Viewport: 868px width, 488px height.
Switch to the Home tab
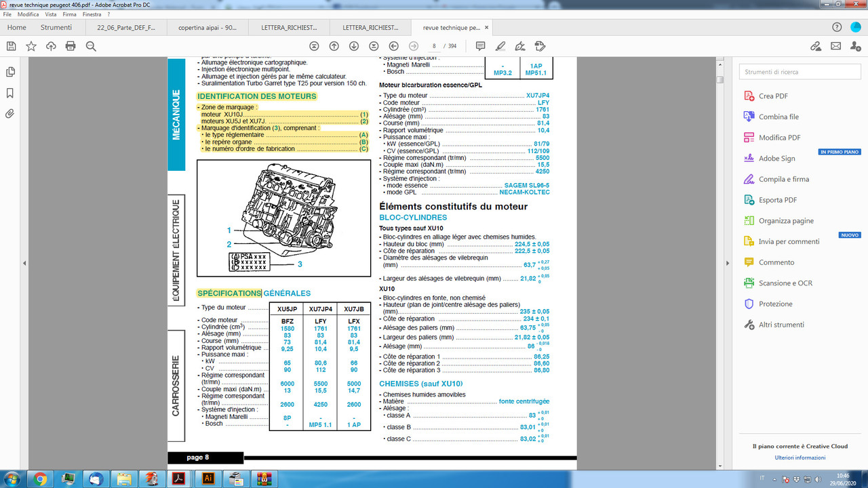point(16,28)
